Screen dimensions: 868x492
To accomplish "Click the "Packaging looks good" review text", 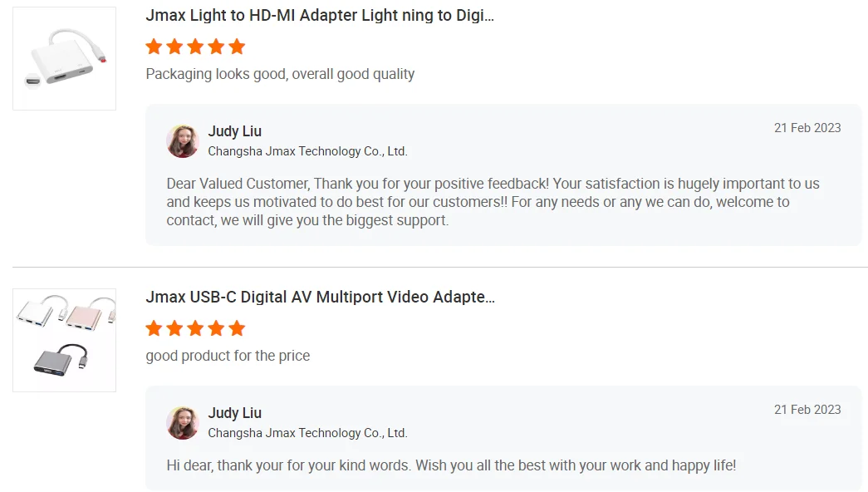I will (280, 74).
